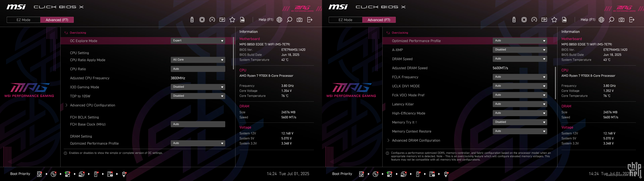
Task: Open M-Flash USB icon in left window
Action: coord(192,20)
